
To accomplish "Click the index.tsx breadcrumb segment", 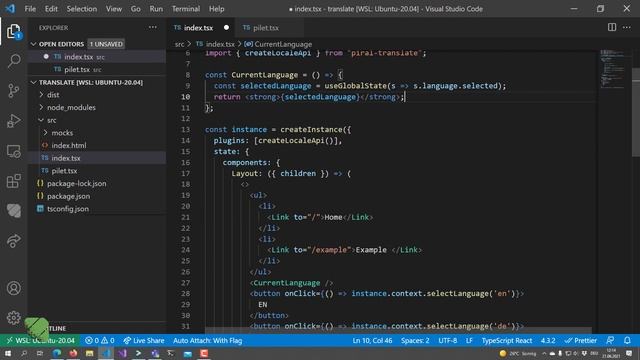I will point(216,44).
